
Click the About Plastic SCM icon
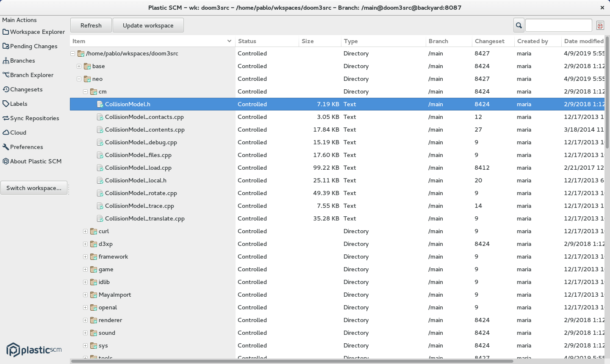pos(6,161)
